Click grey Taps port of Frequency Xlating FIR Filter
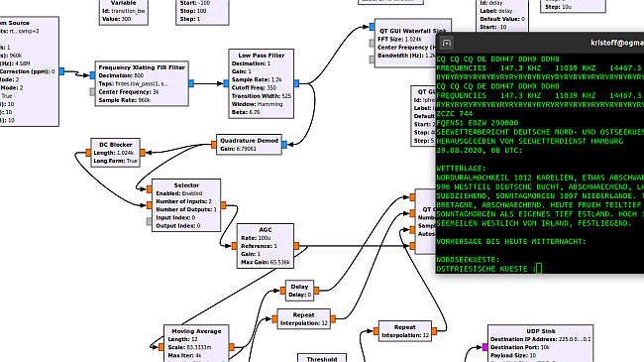 point(92,91)
